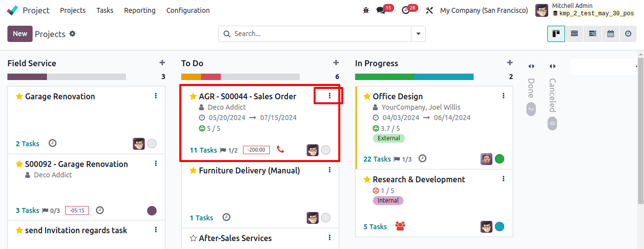
Task: Open the Furniture Delivery (Manual) three-dot menu
Action: click(x=330, y=170)
